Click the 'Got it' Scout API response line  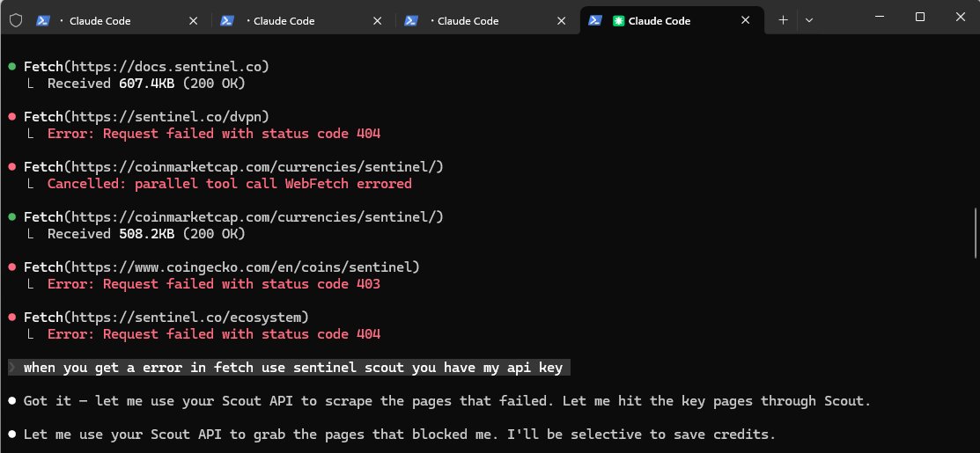click(x=447, y=400)
